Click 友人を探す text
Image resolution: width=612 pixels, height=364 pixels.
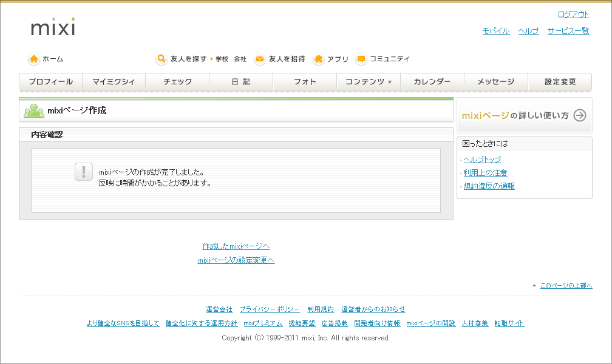pos(188,59)
